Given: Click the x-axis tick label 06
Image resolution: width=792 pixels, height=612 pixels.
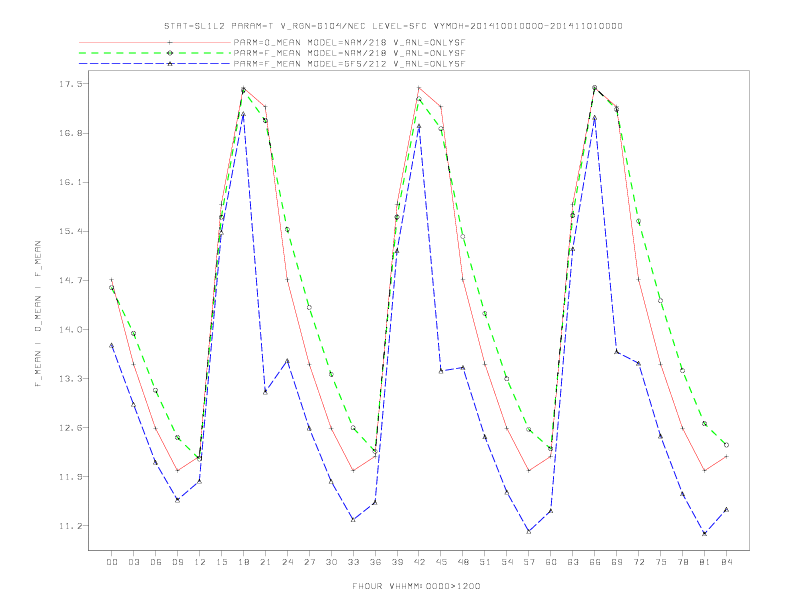Looking at the screenshot, I should tap(156, 562).
